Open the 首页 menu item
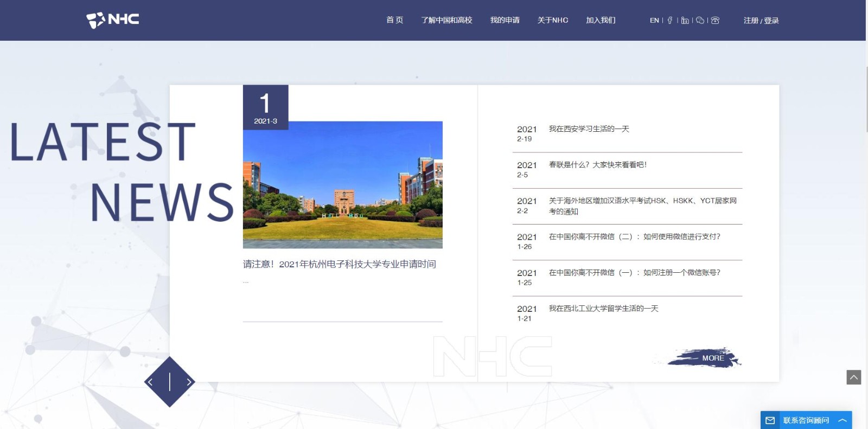This screenshot has height=429, width=868. (394, 20)
